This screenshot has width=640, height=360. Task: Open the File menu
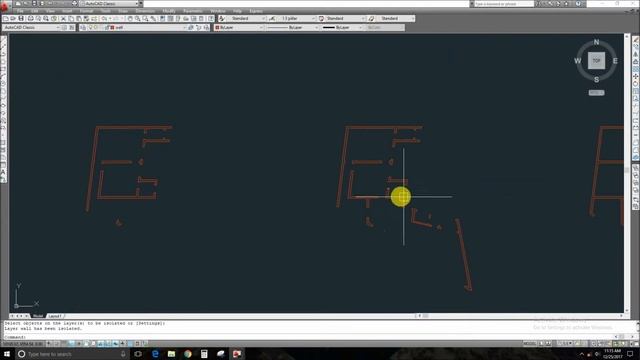20,11
